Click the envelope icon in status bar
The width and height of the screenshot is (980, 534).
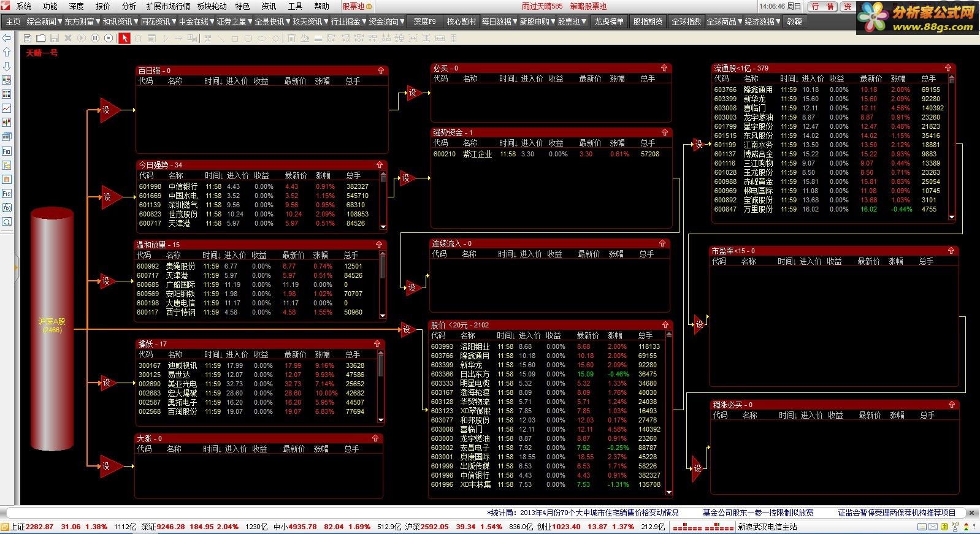(932, 527)
